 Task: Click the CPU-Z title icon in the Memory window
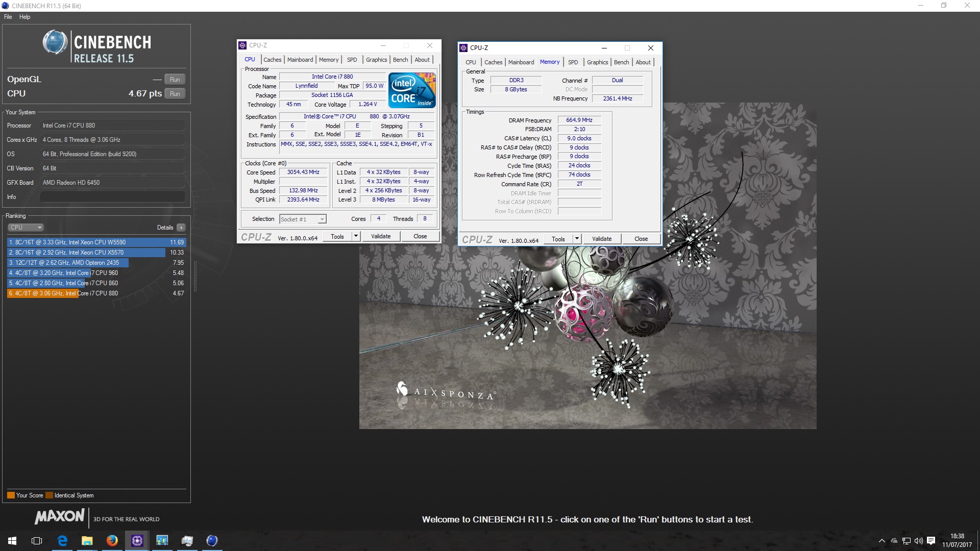(x=463, y=48)
